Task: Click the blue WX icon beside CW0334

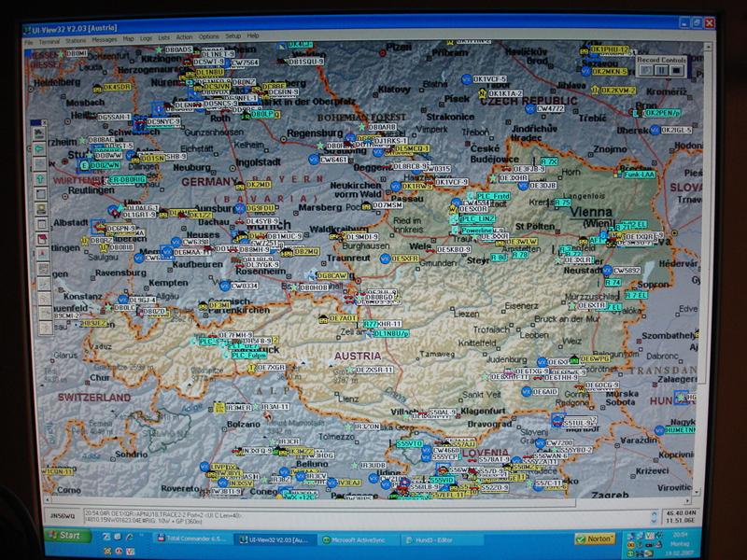Action: click(x=225, y=287)
